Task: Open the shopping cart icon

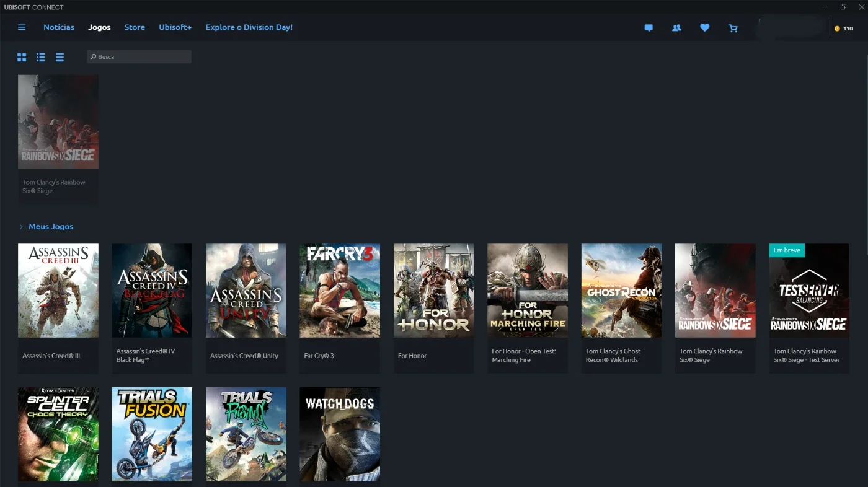Action: click(x=733, y=28)
